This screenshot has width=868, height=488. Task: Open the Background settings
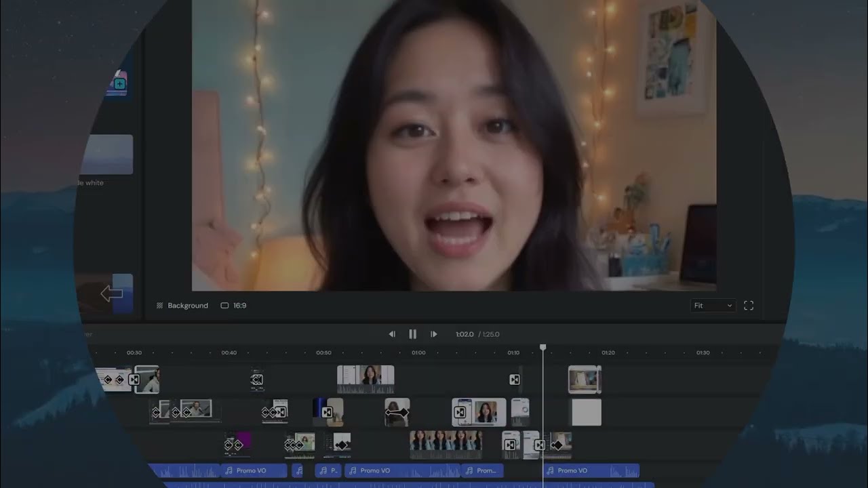pos(182,306)
